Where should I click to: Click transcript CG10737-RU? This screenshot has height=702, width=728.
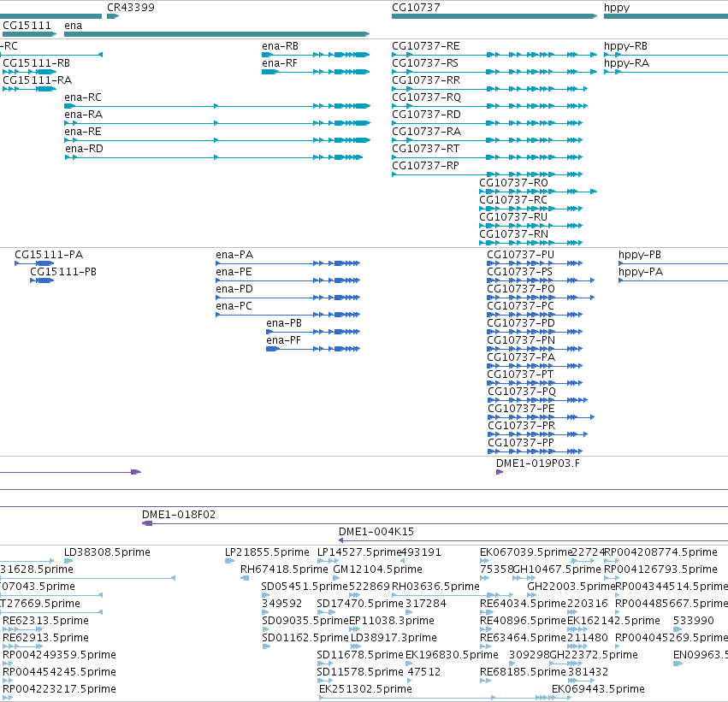530,226
